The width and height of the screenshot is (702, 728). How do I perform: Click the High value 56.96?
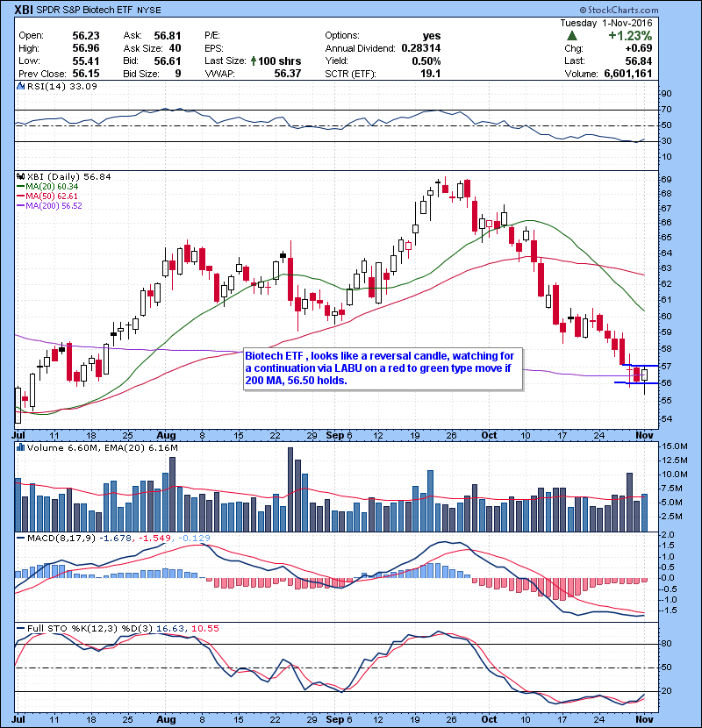86,48
